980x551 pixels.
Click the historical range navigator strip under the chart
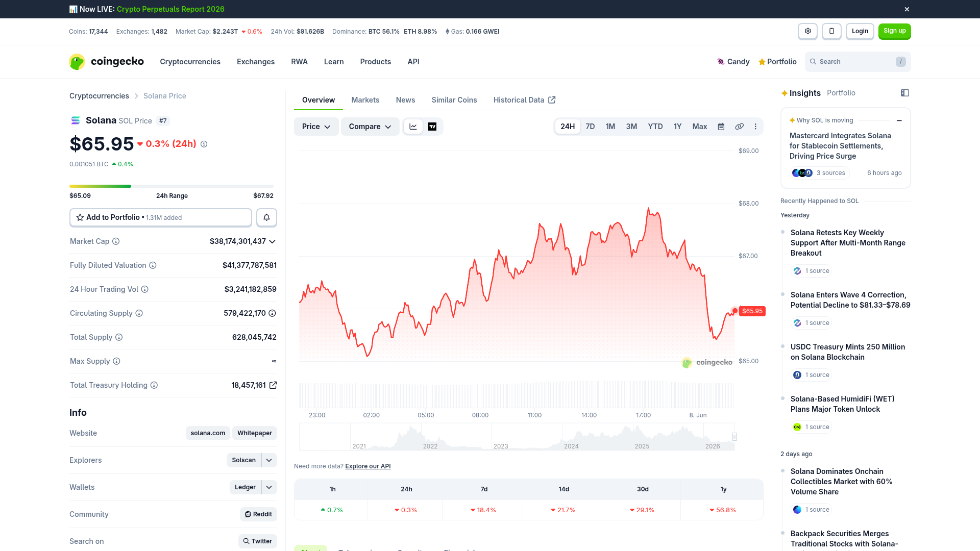pos(517,437)
